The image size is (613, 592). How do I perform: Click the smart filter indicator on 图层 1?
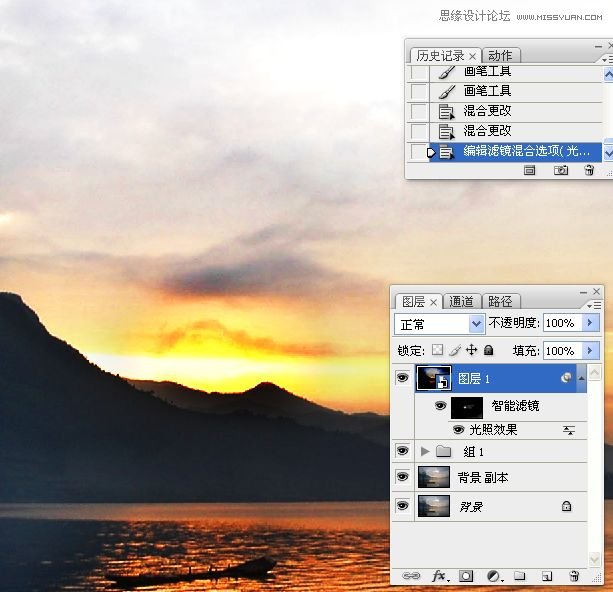click(566, 378)
